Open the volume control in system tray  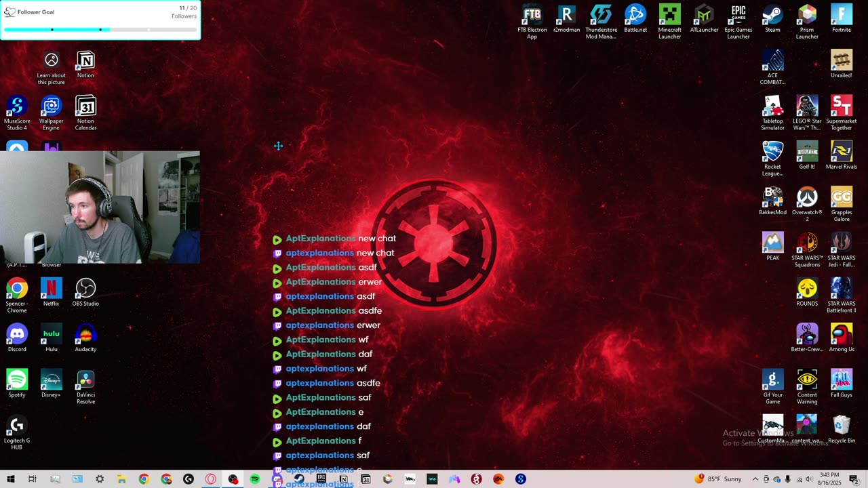point(809,479)
